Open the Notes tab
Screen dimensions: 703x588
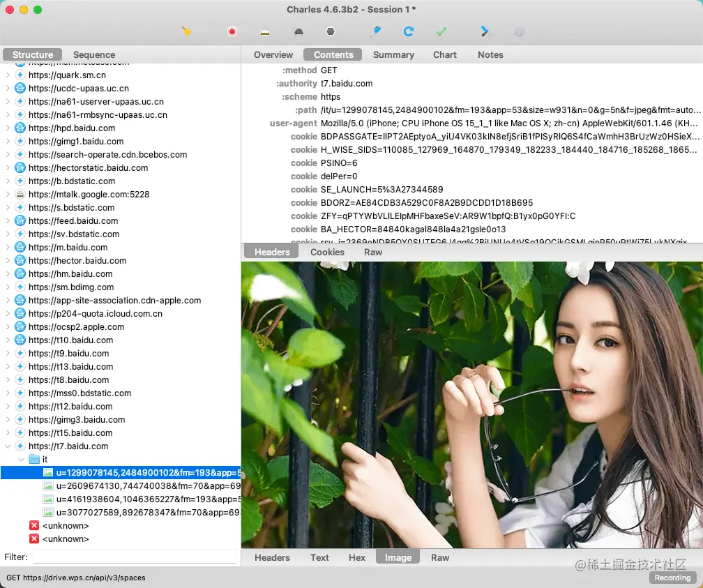(490, 54)
